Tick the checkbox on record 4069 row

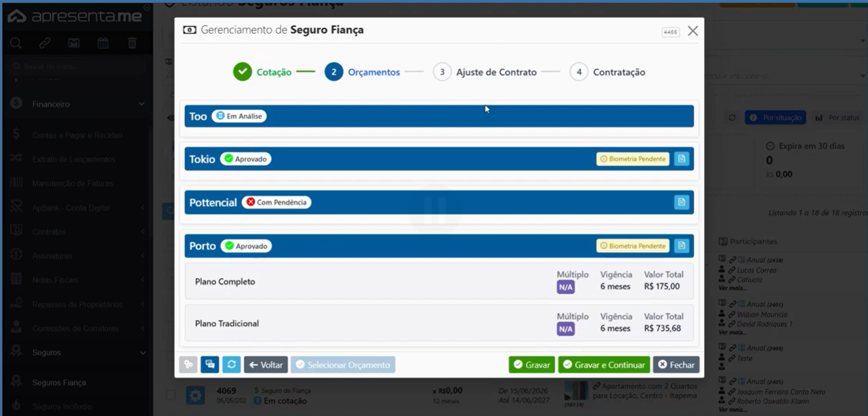171,394
